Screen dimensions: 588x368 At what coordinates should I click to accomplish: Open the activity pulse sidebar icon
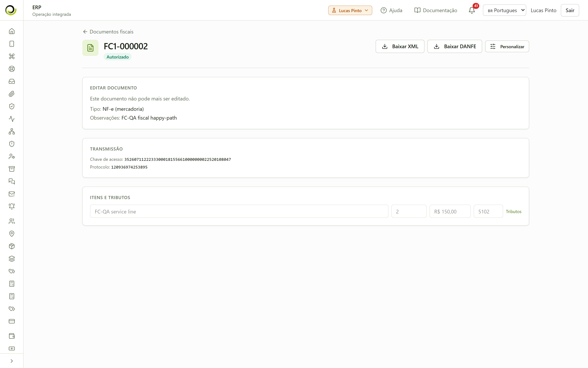(12, 119)
